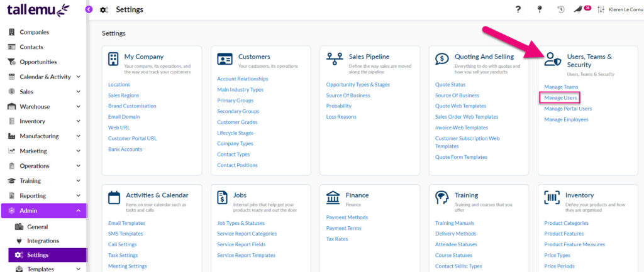Click the Finance bank building icon

333,197
